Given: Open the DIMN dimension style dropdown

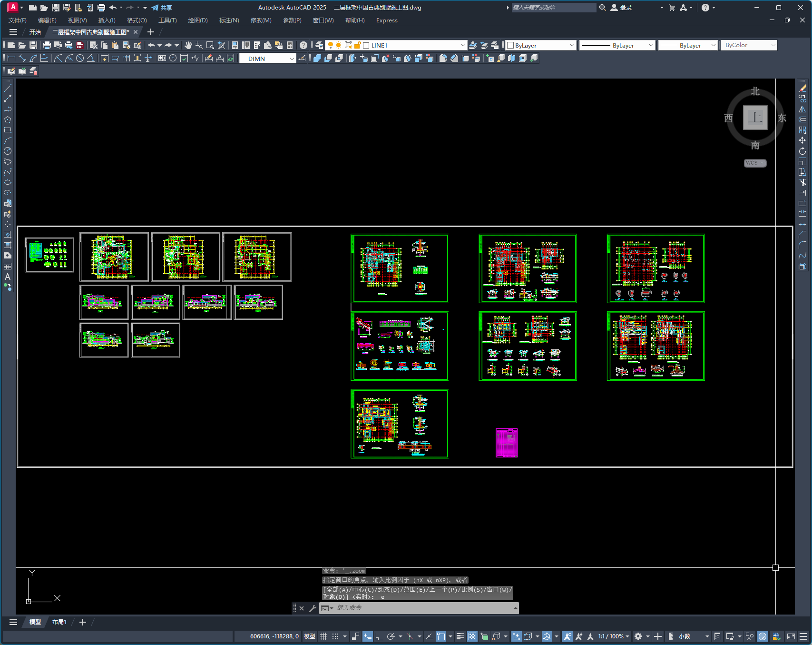Looking at the screenshot, I should [x=268, y=59].
